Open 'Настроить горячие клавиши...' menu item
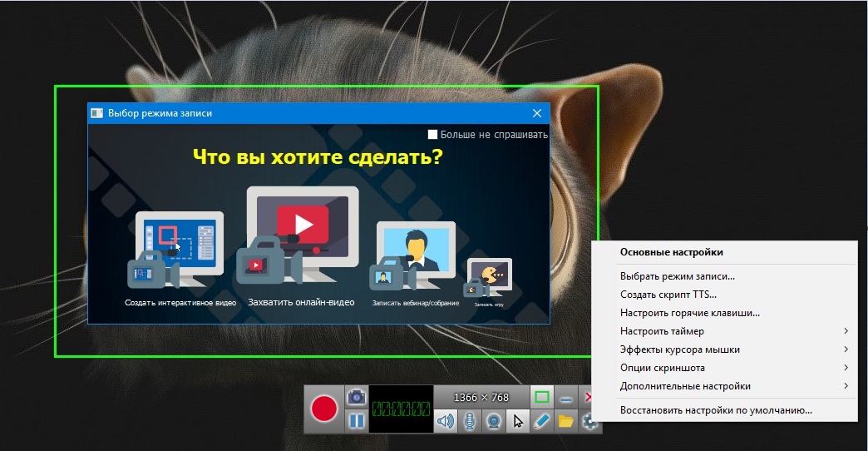Image resolution: width=868 pixels, height=451 pixels. [725, 313]
